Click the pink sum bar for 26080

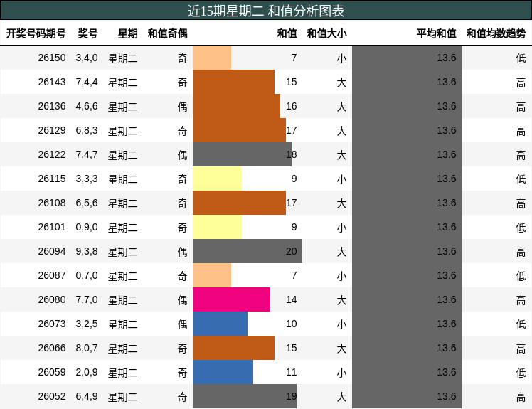click(231, 299)
